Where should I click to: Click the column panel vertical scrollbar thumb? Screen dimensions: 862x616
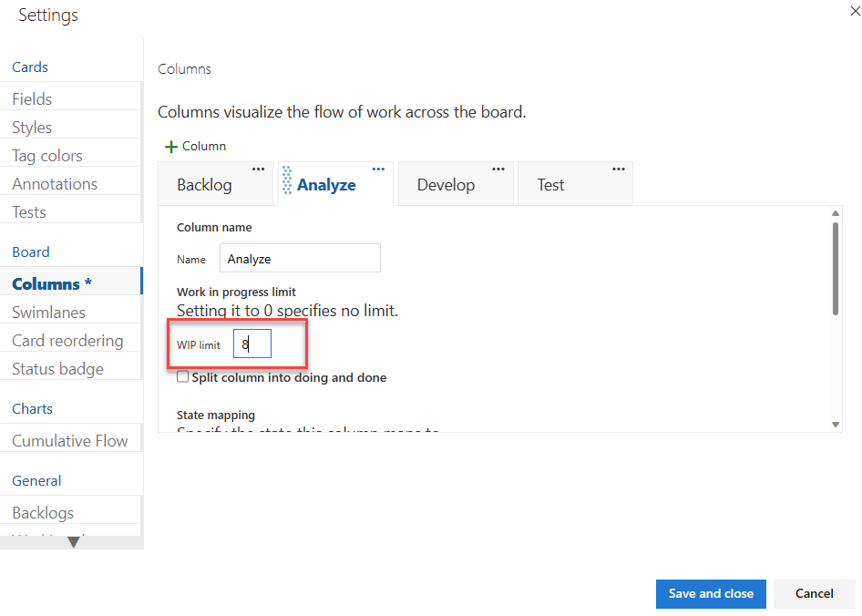(x=836, y=269)
